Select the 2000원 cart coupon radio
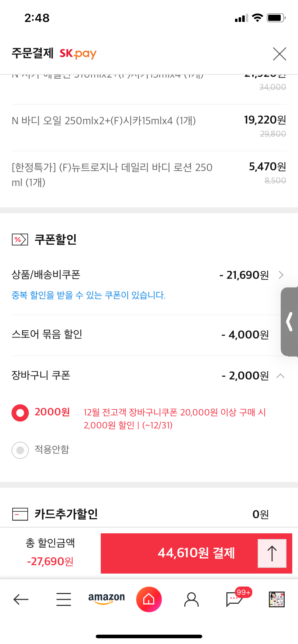The image size is (298, 644). click(x=20, y=413)
